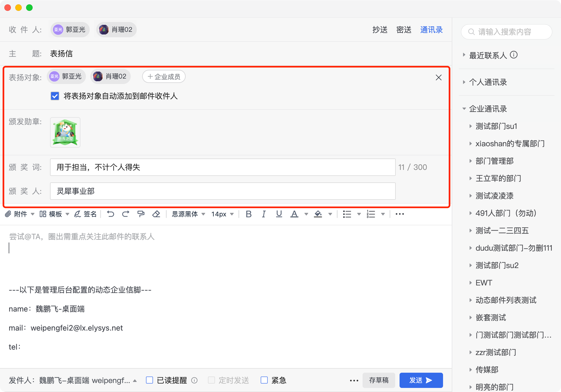Enable the 已读提醒 read receipt checkbox
The height and width of the screenshot is (392, 561).
tap(149, 380)
